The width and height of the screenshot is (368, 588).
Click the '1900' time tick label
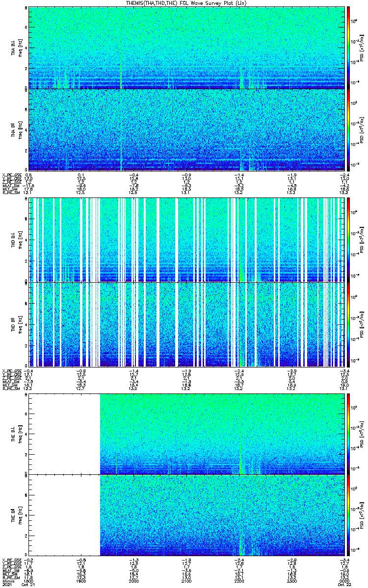click(x=81, y=581)
